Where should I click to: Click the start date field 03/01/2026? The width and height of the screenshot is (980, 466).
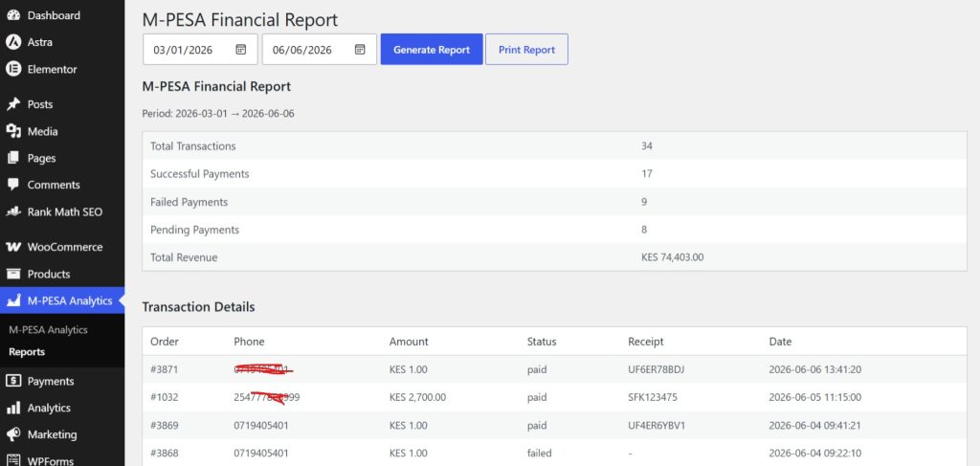pos(200,50)
